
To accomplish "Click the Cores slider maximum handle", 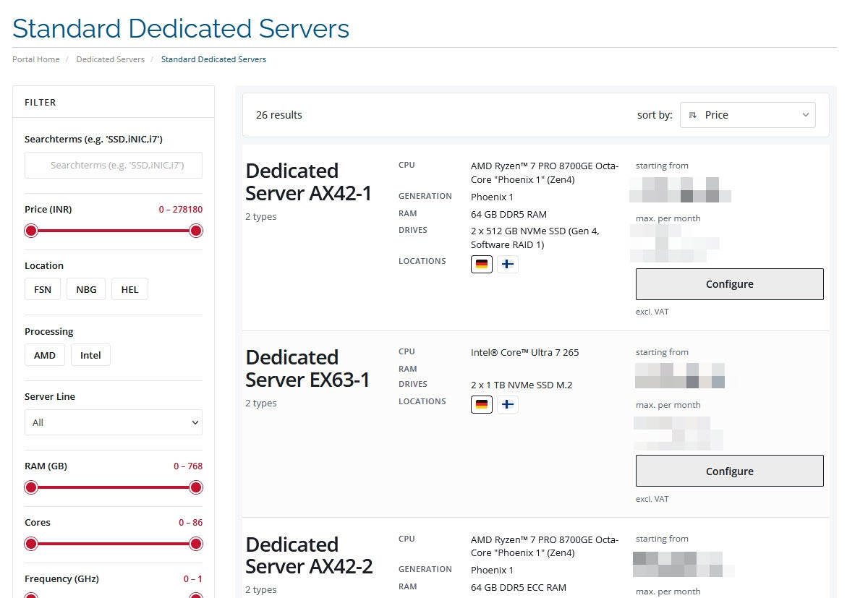I will point(196,544).
